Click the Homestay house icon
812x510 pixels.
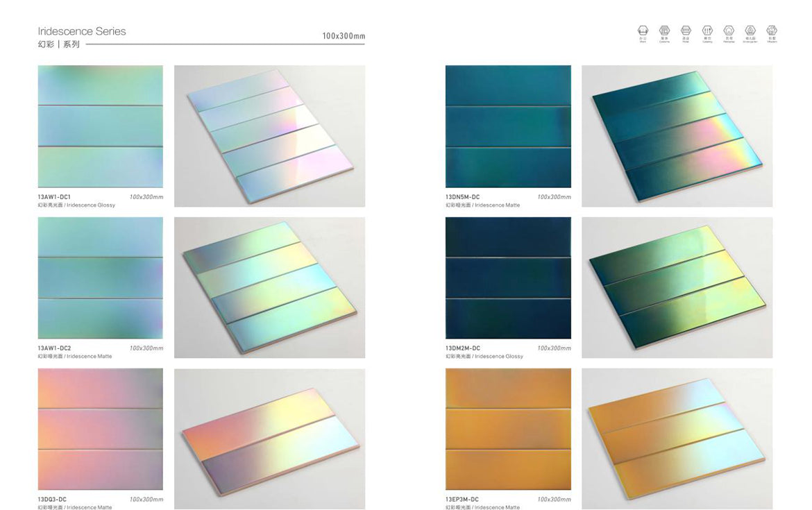pyautogui.click(x=729, y=31)
